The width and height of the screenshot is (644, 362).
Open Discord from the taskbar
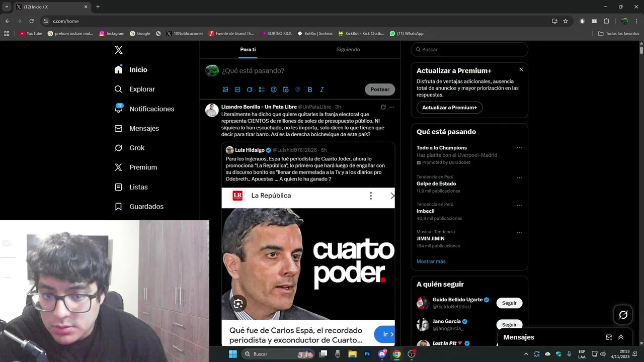[382, 354]
